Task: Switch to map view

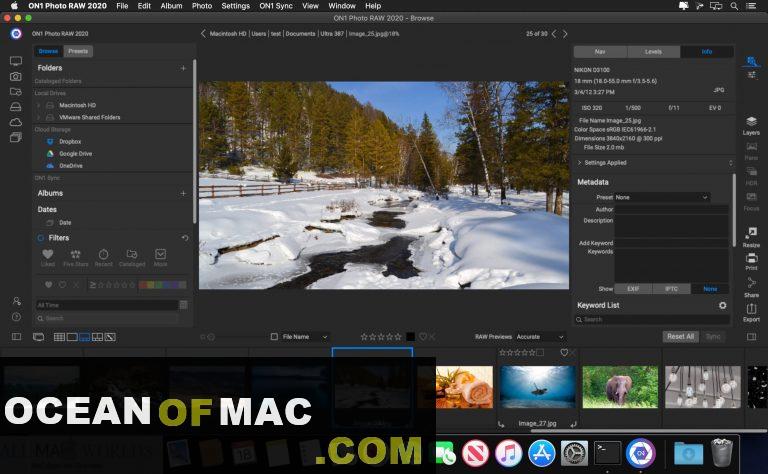Action: (x=110, y=337)
